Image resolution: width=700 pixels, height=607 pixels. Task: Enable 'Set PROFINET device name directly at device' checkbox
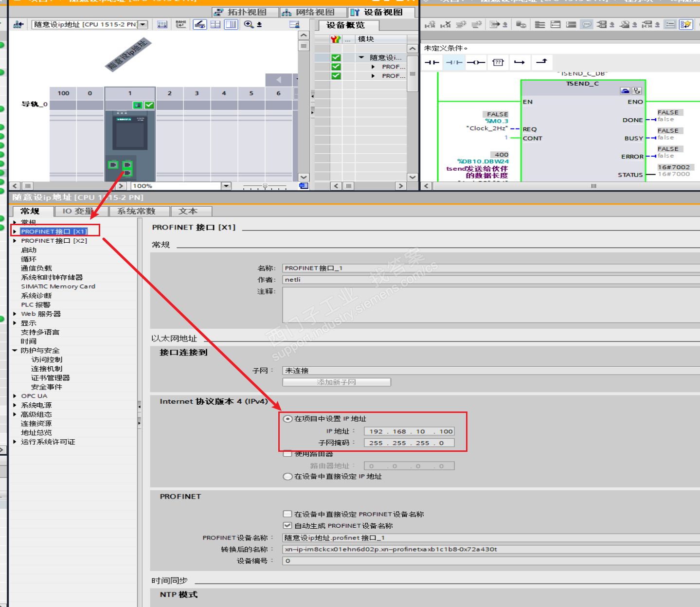click(287, 514)
